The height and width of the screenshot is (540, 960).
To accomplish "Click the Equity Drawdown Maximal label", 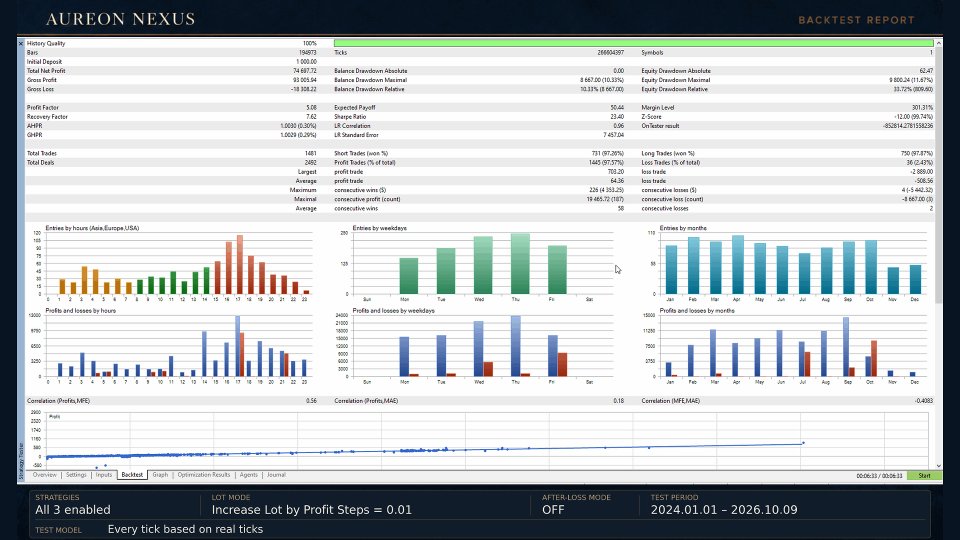I will (676, 80).
